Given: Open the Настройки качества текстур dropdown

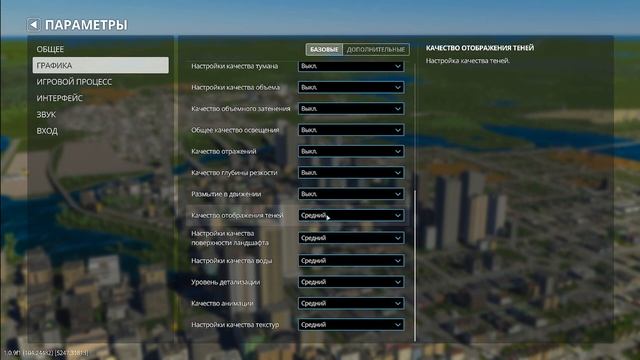Looking at the screenshot, I should tap(351, 324).
